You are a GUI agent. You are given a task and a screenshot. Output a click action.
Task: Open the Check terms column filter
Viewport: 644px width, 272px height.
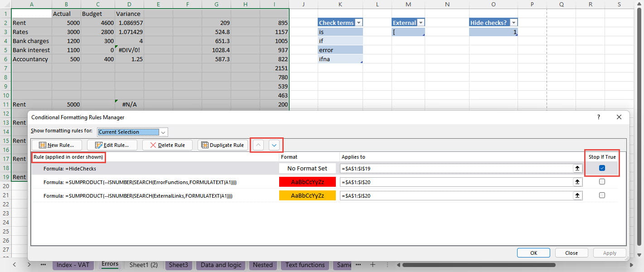click(x=358, y=22)
